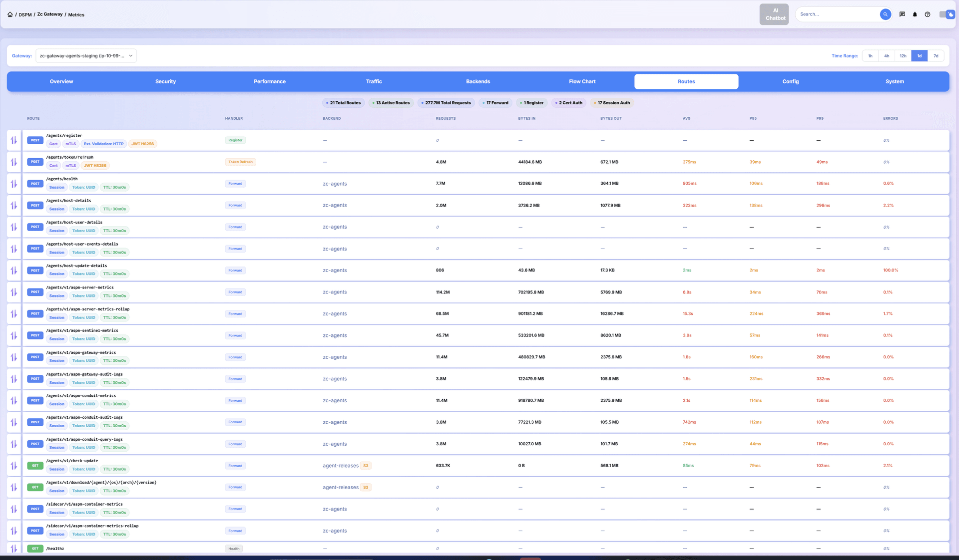The width and height of the screenshot is (959, 560).
Task: Click the arrows icon for /agents/token/refresh row
Action: (14, 162)
